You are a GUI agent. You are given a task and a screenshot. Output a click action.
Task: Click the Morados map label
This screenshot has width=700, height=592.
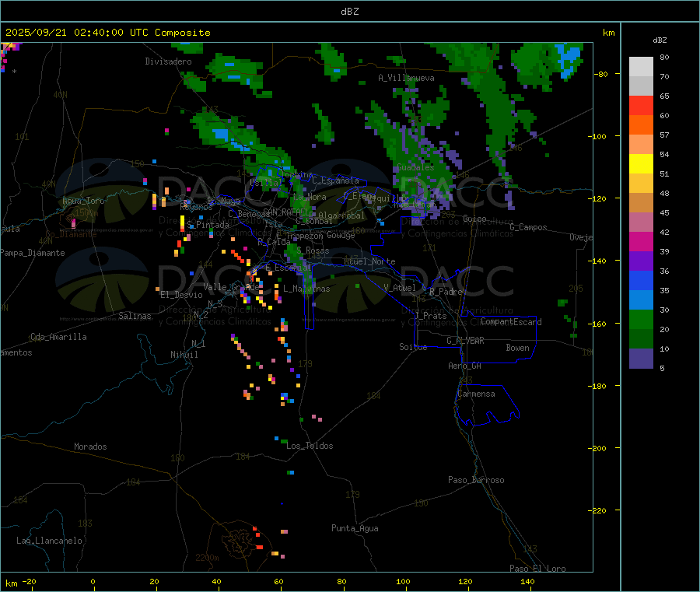90,447
